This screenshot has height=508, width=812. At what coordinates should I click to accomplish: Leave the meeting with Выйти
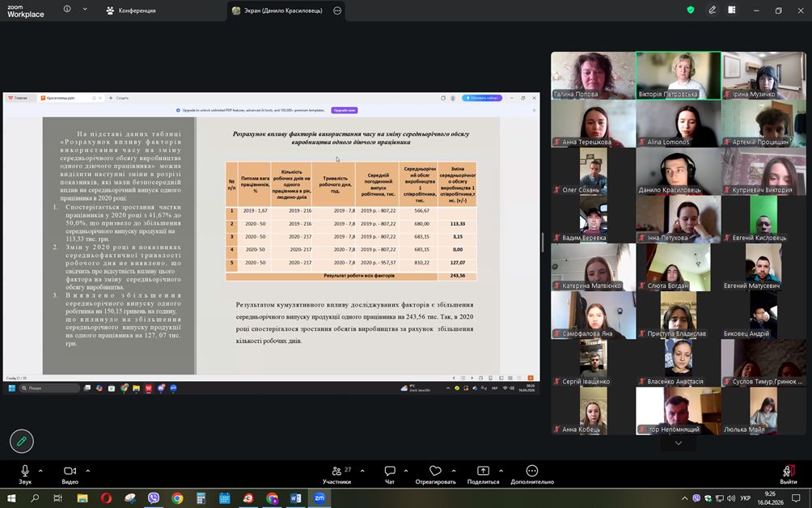[789, 473]
